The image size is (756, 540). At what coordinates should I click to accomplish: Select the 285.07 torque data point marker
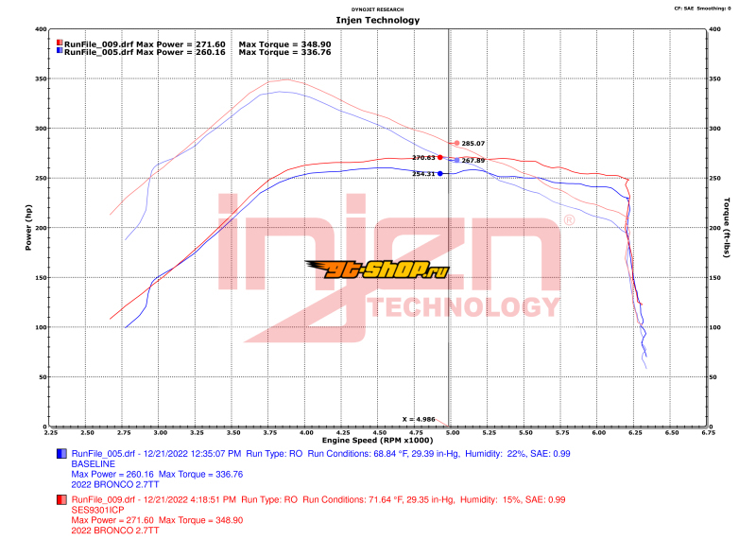click(x=457, y=144)
